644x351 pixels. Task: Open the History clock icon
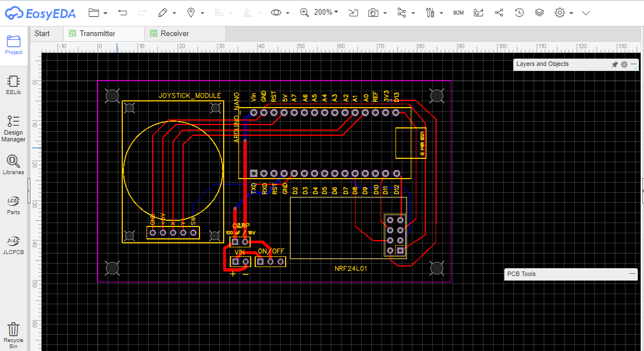pos(519,13)
